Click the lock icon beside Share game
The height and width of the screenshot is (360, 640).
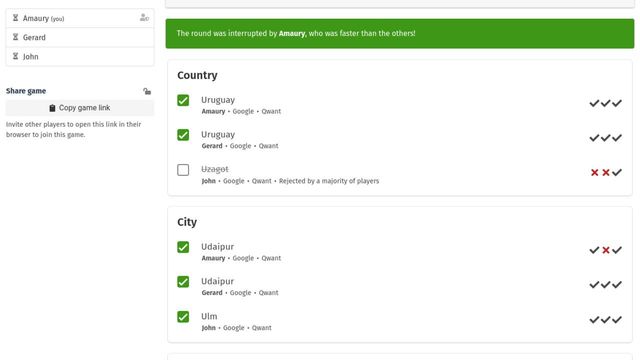(147, 91)
